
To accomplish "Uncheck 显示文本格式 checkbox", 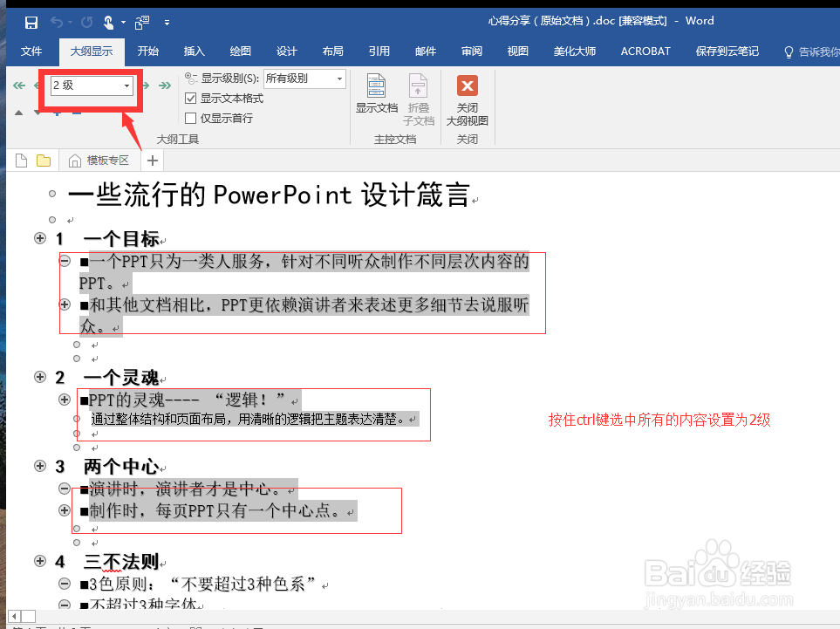I will tap(190, 99).
